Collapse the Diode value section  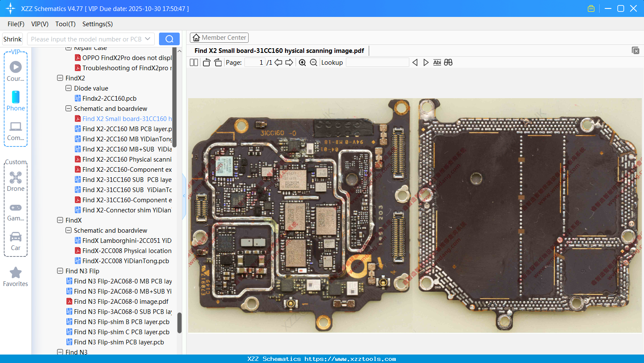pos(68,88)
